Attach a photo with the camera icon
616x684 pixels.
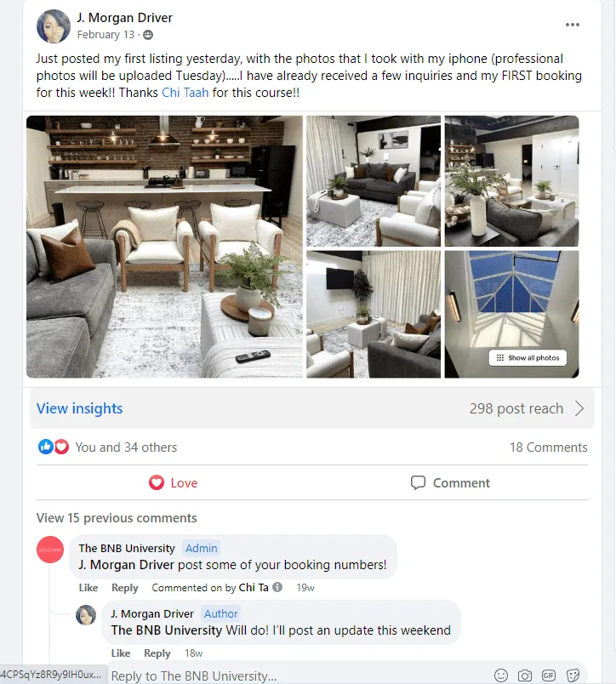(525, 675)
